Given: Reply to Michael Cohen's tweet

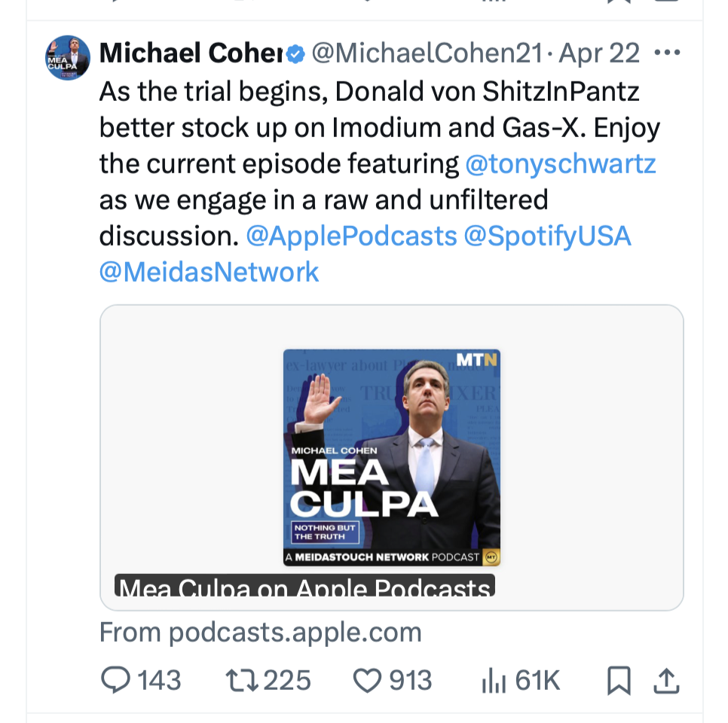Looking at the screenshot, I should tap(115, 681).
